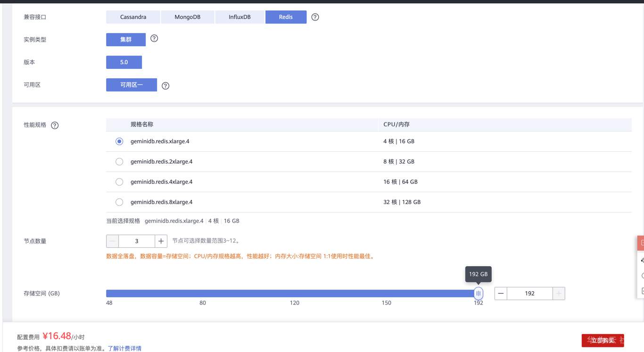The width and height of the screenshot is (644, 352).
Task: Choose geminidb.redis.8xlarge.4 radio option
Action: coord(119,202)
